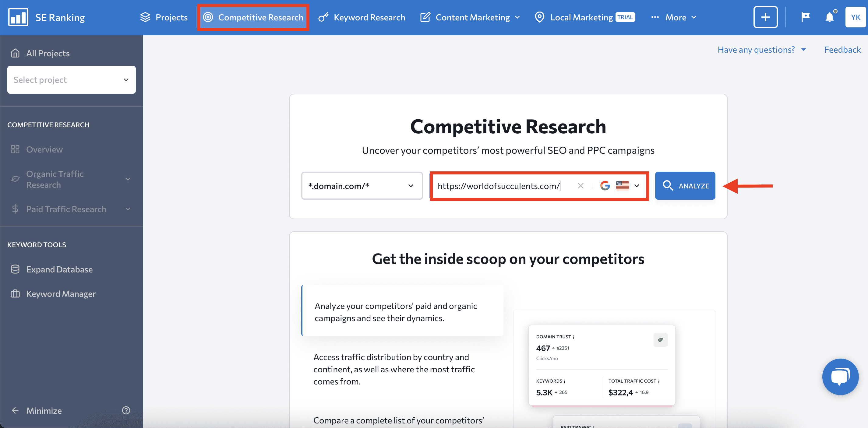
Task: Click the home icon beside All Projects
Action: 15,53
